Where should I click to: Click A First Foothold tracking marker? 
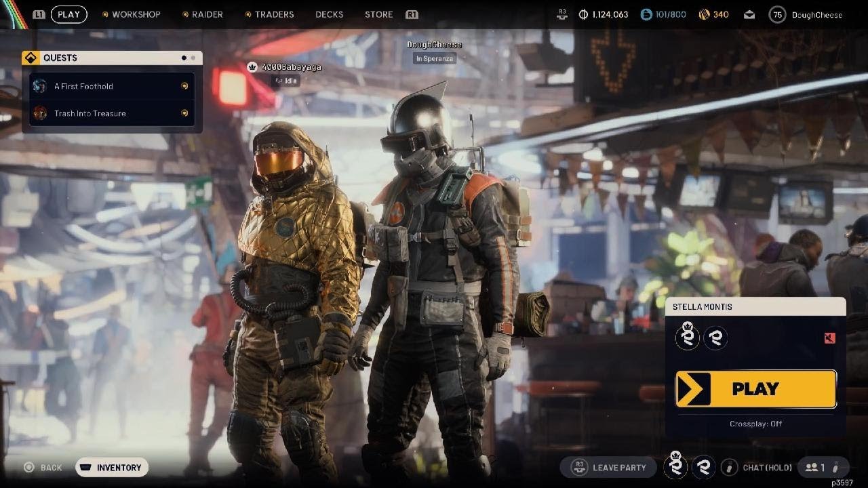[x=184, y=86]
